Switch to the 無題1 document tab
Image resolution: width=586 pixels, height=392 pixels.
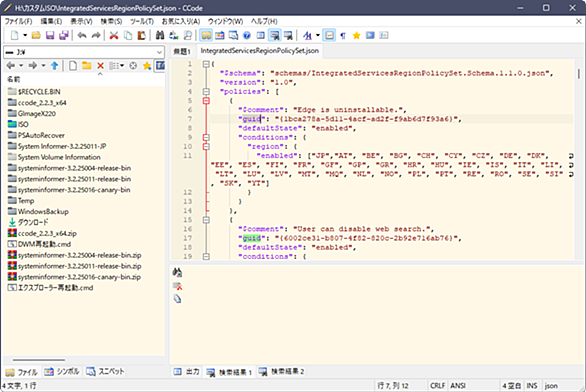[182, 51]
